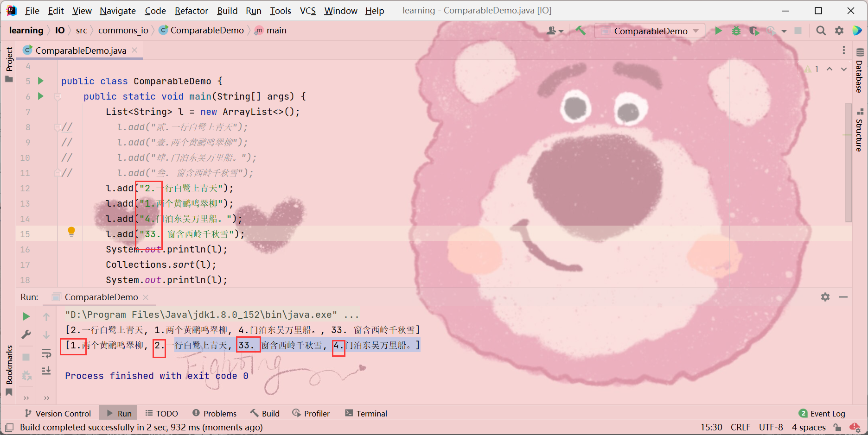This screenshot has height=435, width=868.
Task: Close the ComparableDemo.java editor tab
Action: point(134,50)
